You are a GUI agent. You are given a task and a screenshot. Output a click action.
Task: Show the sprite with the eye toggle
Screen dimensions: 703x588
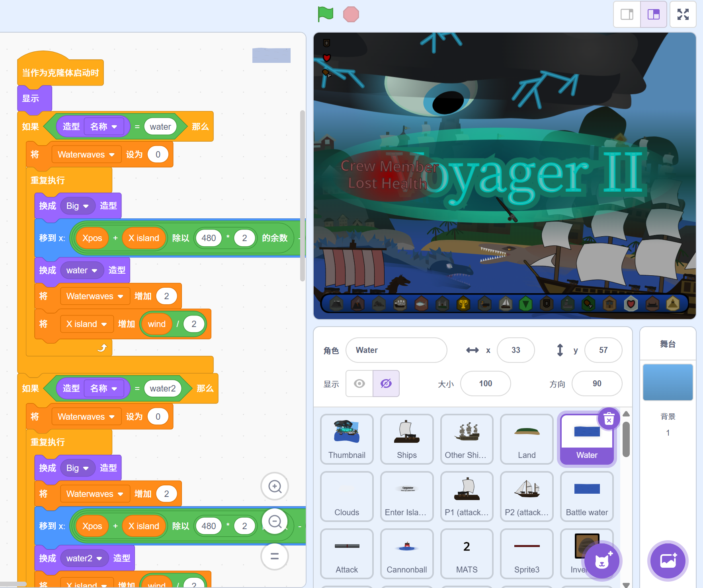pos(359,384)
